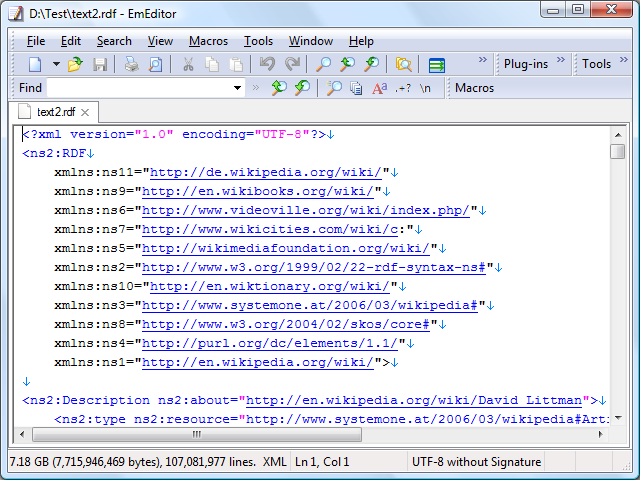The image size is (640, 480).
Task: Click the Open file folder icon
Action: 75,64
